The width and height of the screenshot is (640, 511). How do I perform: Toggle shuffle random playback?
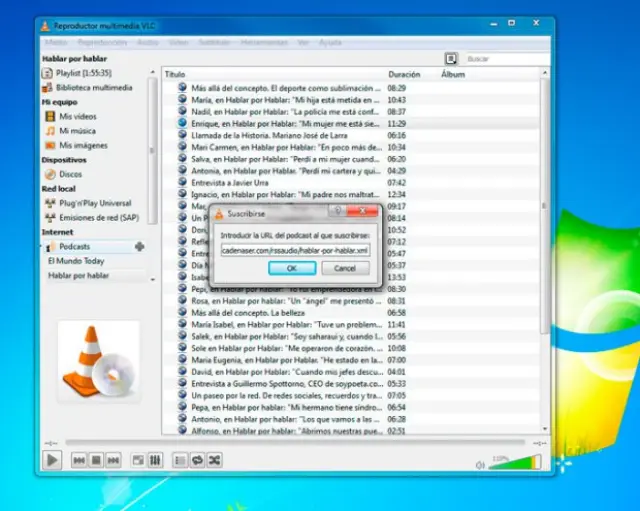click(214, 460)
